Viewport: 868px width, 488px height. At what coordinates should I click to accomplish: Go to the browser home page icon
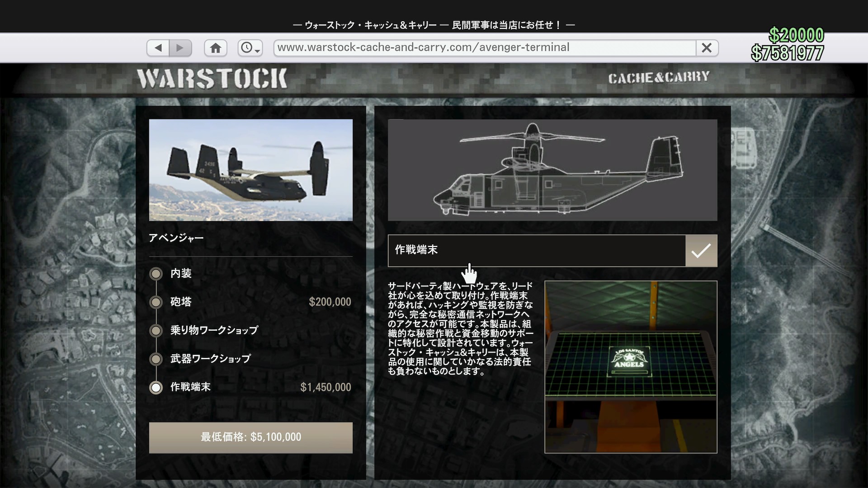pyautogui.click(x=216, y=48)
